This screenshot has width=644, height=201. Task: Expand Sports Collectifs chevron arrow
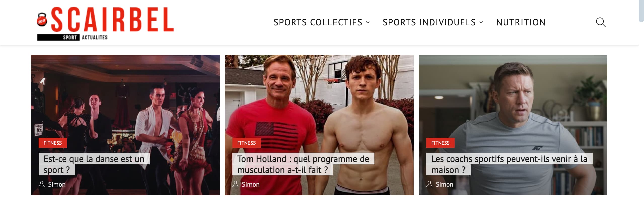pyautogui.click(x=368, y=22)
